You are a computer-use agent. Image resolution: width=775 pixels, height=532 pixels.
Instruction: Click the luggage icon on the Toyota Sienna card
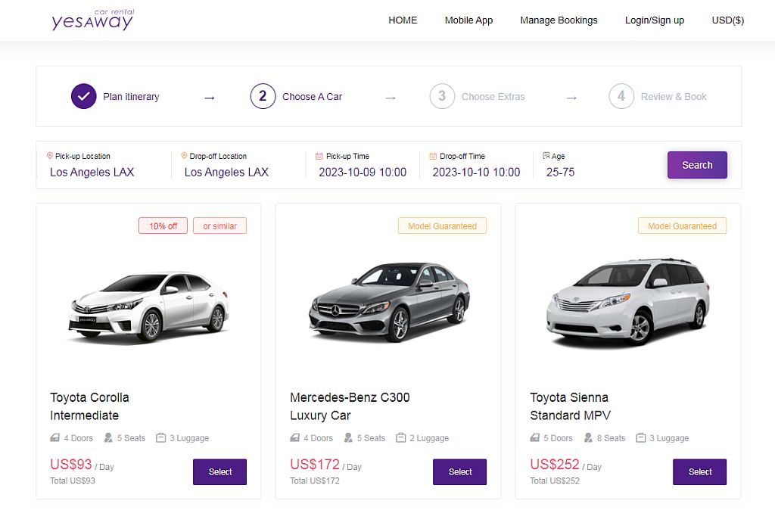tap(640, 437)
